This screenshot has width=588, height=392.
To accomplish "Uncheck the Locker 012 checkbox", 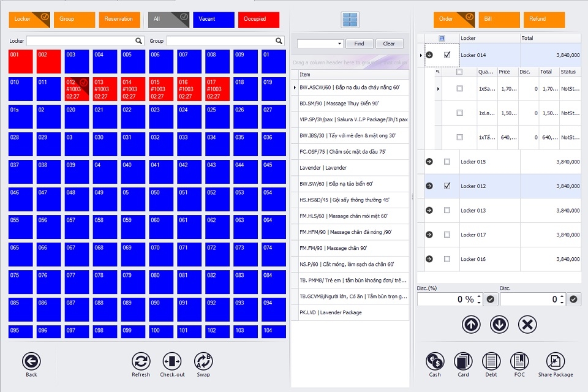I will 447,186.
